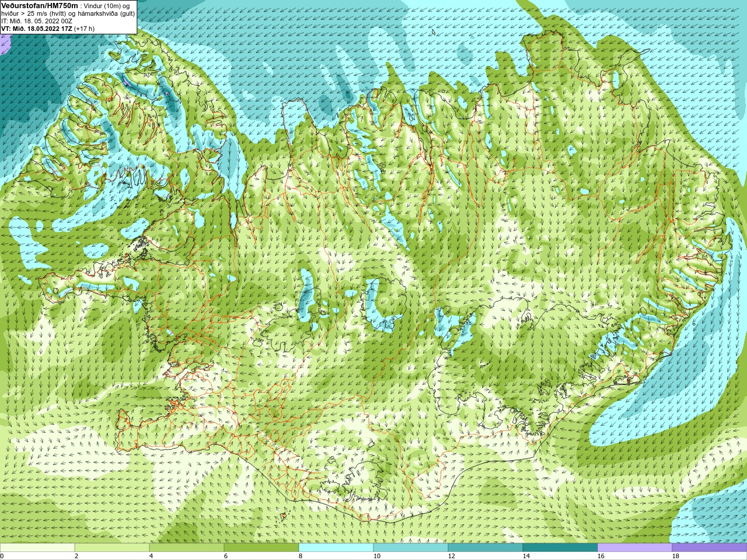747x560 pixels.
Task: Click the light cyan 8–10 m/s legend swatch
Action: click(x=336, y=548)
